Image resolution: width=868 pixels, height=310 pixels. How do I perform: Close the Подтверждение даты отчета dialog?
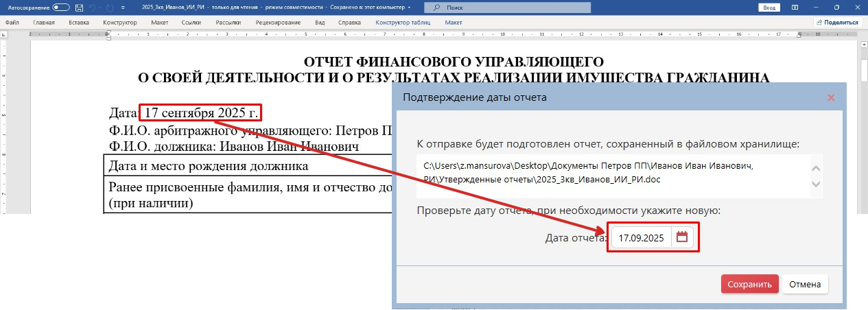point(831,97)
